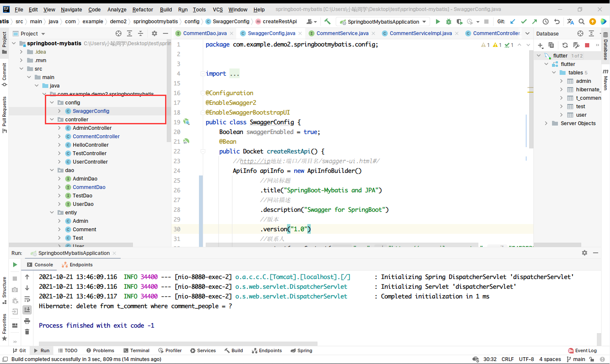This screenshot has height=364, width=610.
Task: Collapse all nodes in the Project tool window
Action: click(141, 33)
